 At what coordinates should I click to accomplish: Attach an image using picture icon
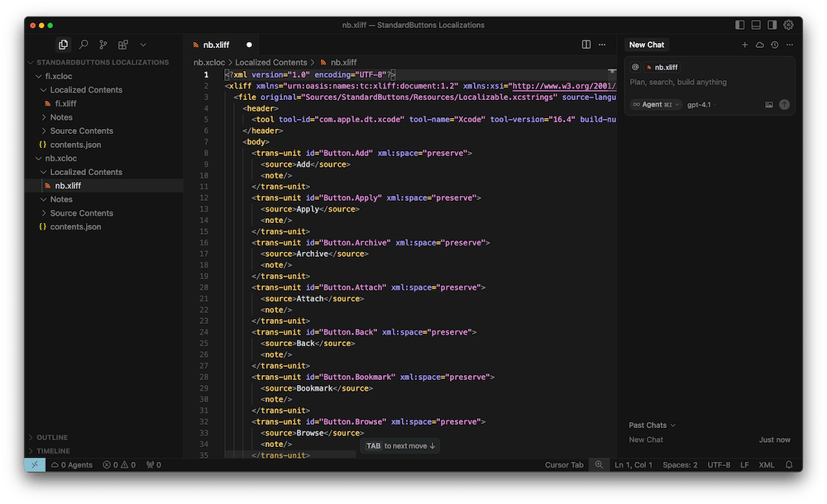(769, 104)
